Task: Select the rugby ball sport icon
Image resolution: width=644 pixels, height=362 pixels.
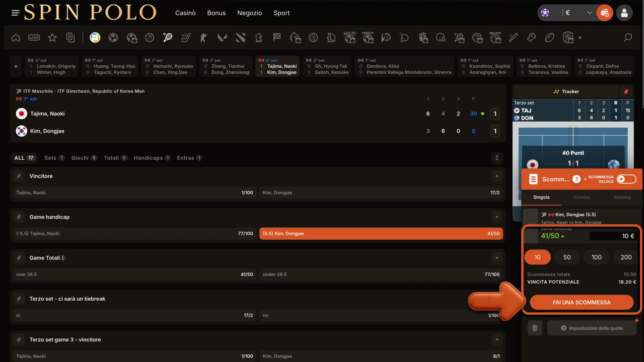Action: pyautogui.click(x=549, y=38)
